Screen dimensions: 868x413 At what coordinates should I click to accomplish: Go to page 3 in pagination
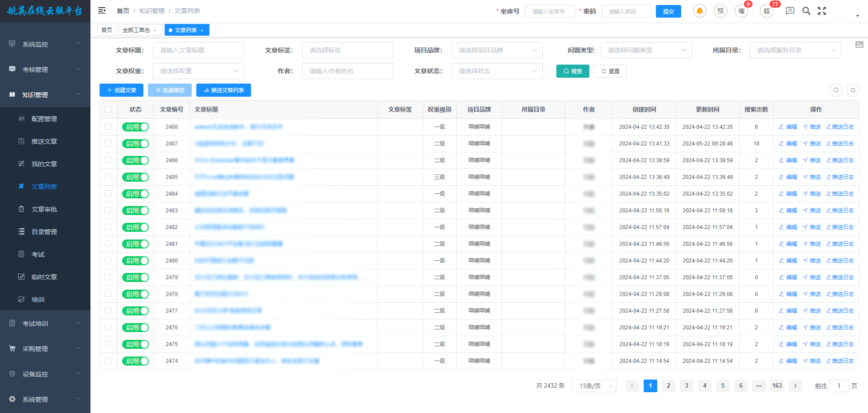point(686,386)
